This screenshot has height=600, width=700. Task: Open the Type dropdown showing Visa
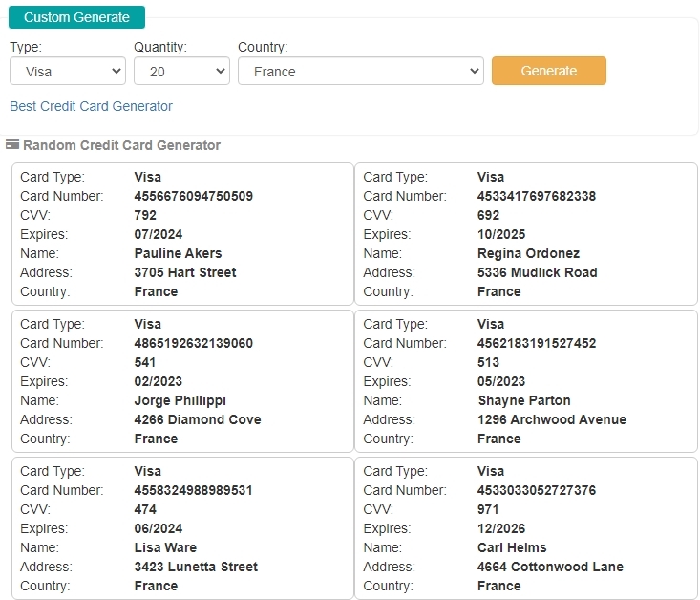point(68,72)
